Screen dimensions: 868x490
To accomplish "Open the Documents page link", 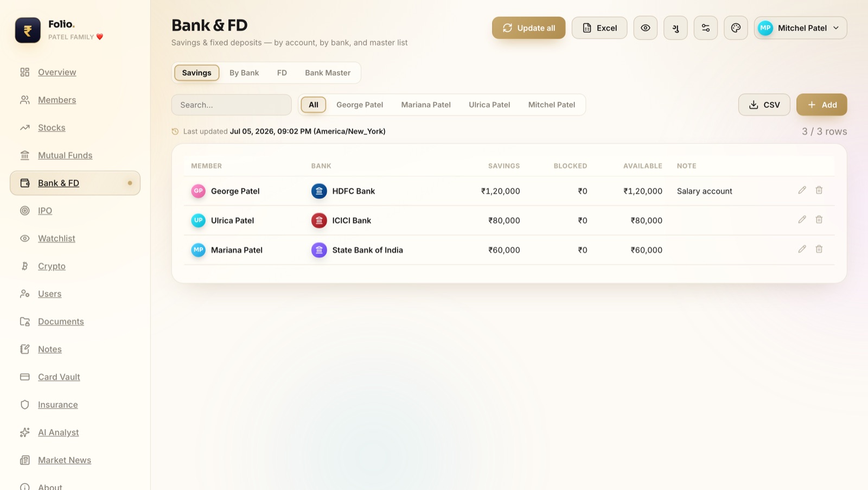I will coord(61,321).
